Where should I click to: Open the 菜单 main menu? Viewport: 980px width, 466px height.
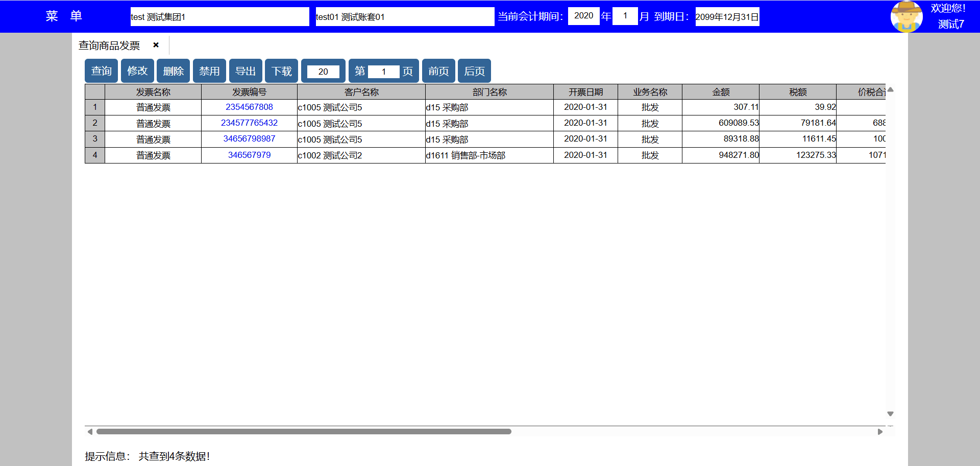(64, 16)
